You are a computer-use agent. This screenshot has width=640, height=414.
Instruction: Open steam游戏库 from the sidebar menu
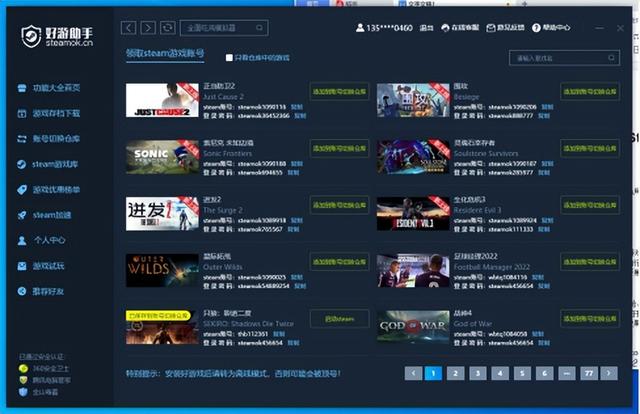tap(55, 164)
